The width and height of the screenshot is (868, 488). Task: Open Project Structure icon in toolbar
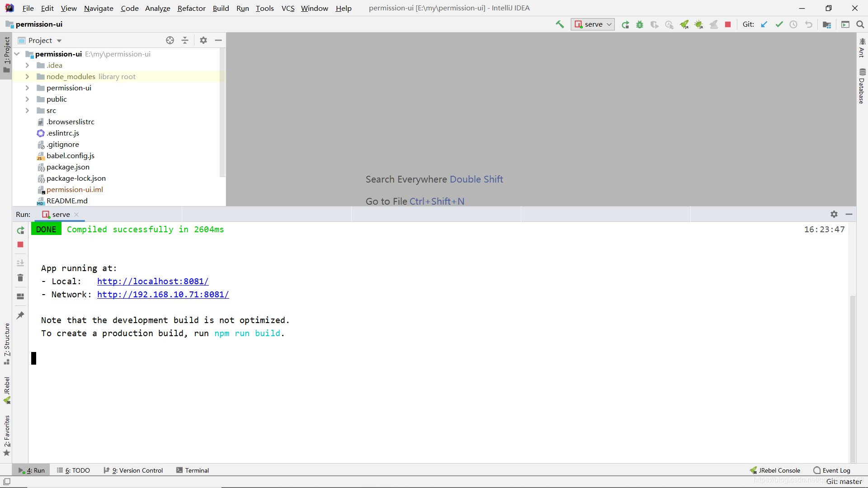(x=827, y=24)
